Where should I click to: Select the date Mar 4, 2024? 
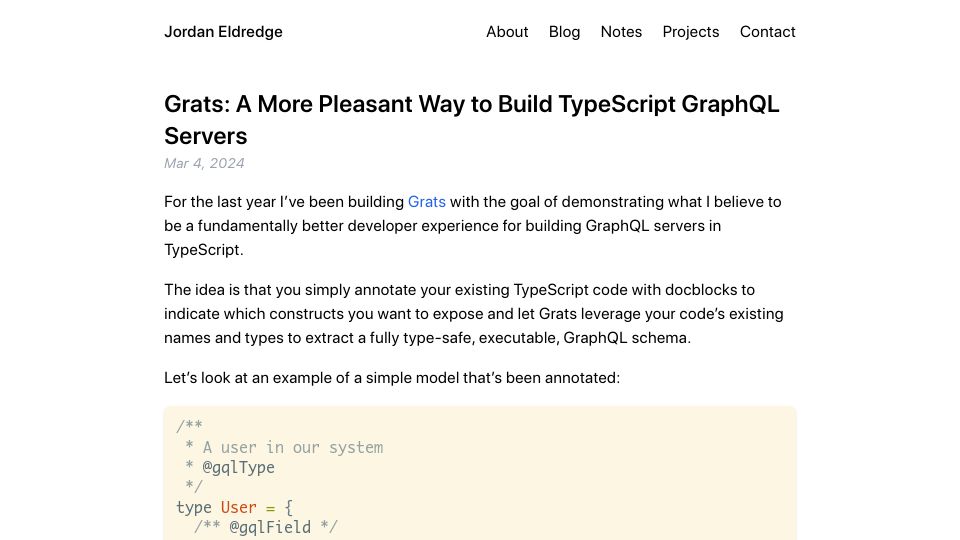[204, 163]
